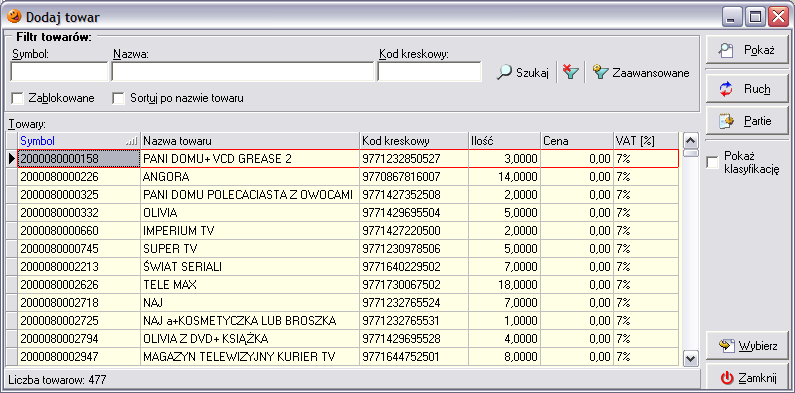Select MAGAZYN TELEWIZYJNY KURIER TV row

348,356
